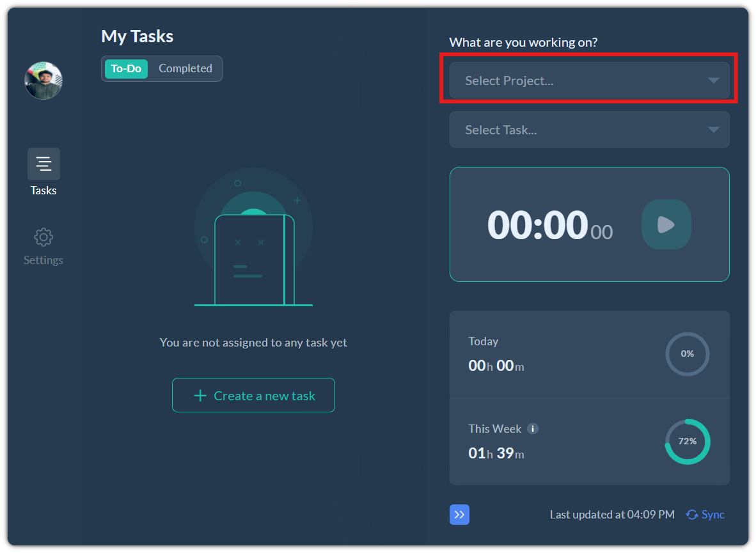Click the info icon beside This Week

533,428
